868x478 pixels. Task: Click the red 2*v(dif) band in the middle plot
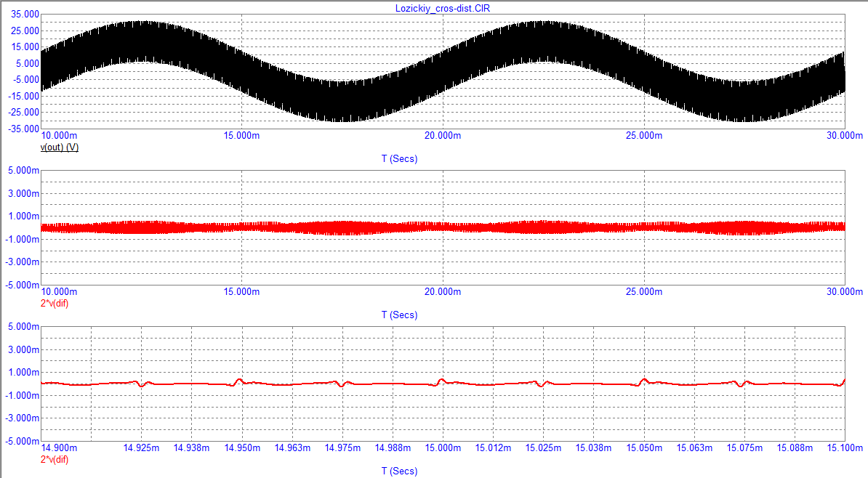tap(443, 227)
